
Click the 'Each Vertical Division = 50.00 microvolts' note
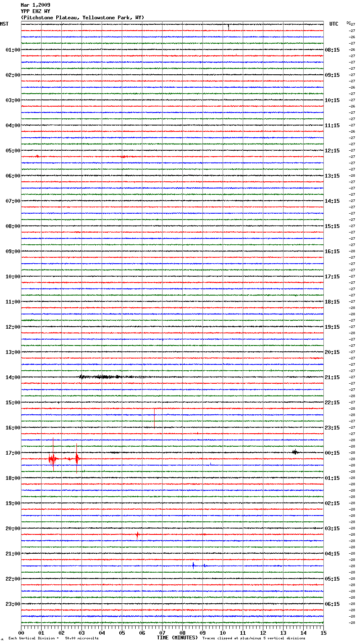[x=53, y=639]
